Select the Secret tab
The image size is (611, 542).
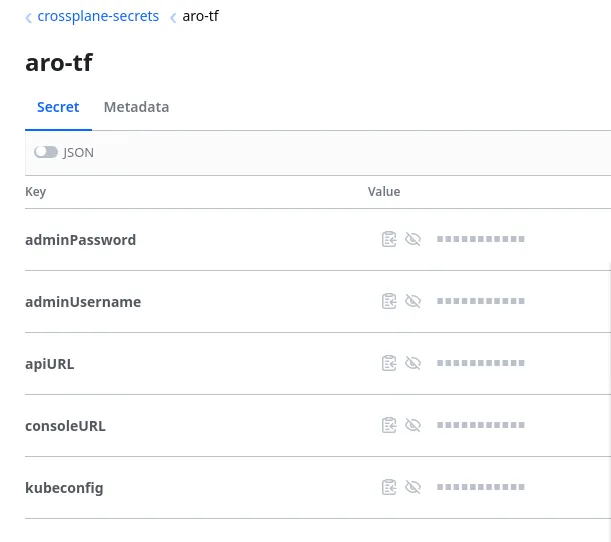pos(58,107)
